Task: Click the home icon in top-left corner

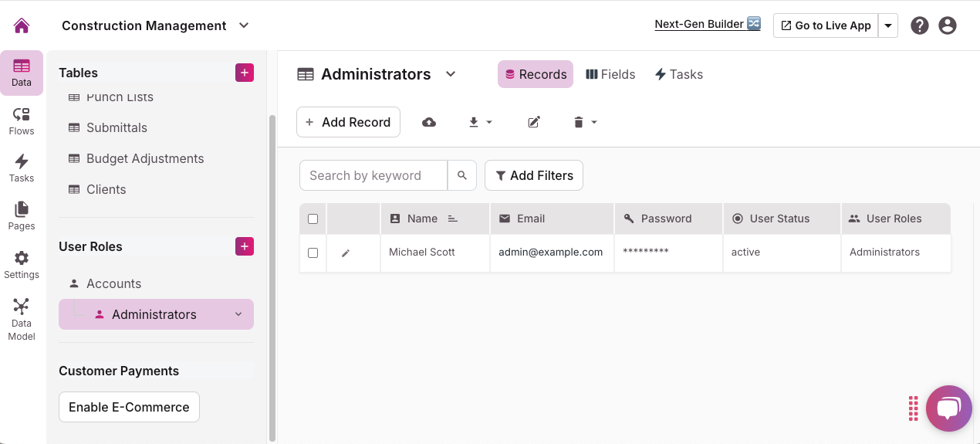Action: tap(22, 25)
